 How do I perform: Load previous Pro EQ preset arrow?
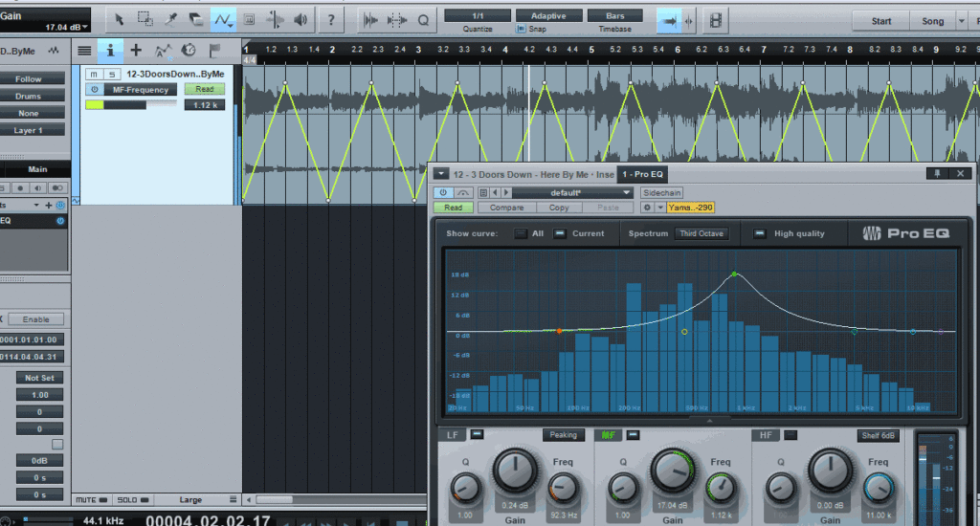point(495,192)
